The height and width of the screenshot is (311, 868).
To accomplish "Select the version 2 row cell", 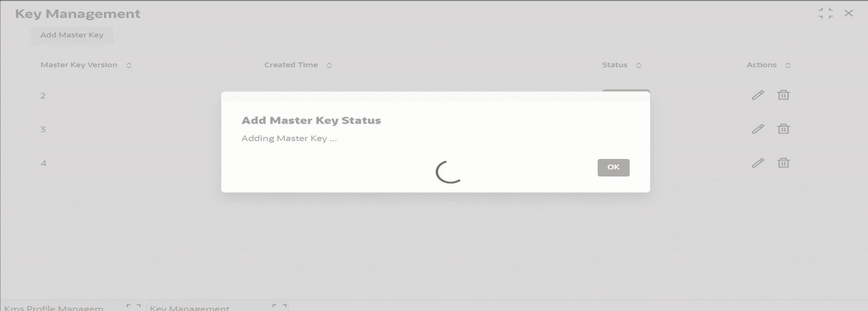I will tap(43, 96).
